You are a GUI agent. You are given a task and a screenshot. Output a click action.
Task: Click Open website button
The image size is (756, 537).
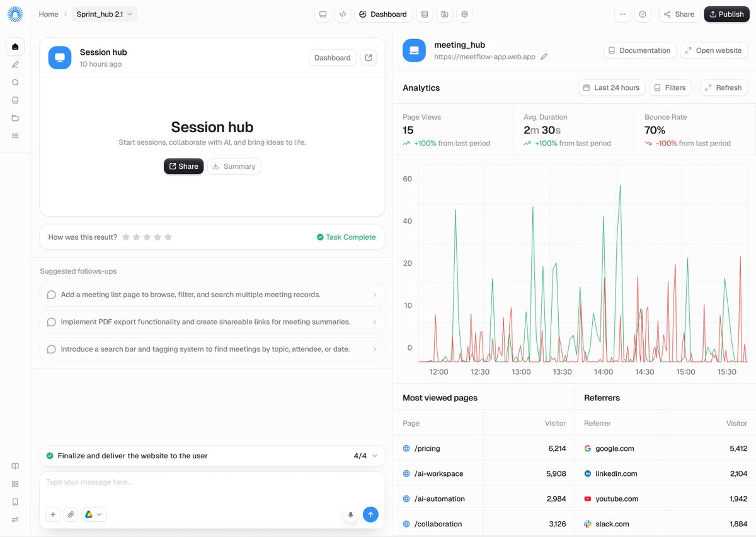click(714, 50)
